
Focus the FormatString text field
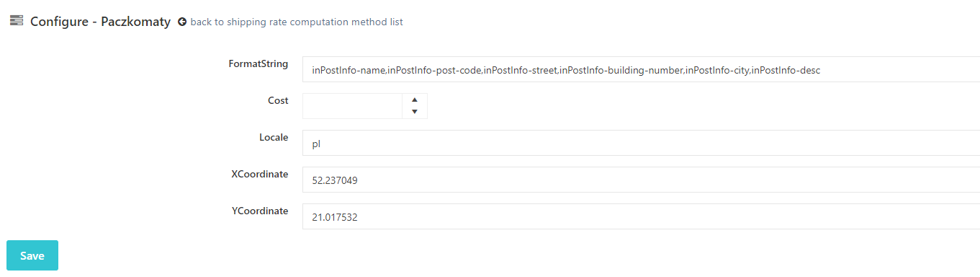click(x=641, y=69)
